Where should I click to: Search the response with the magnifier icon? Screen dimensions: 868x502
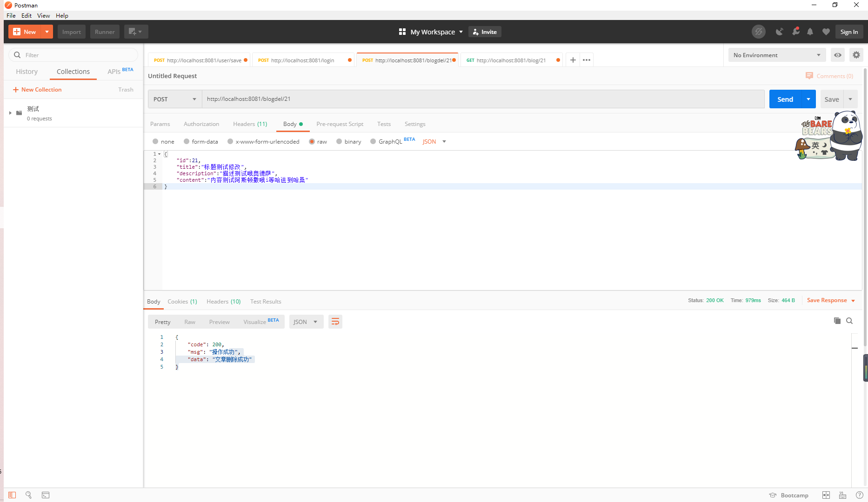pos(849,321)
